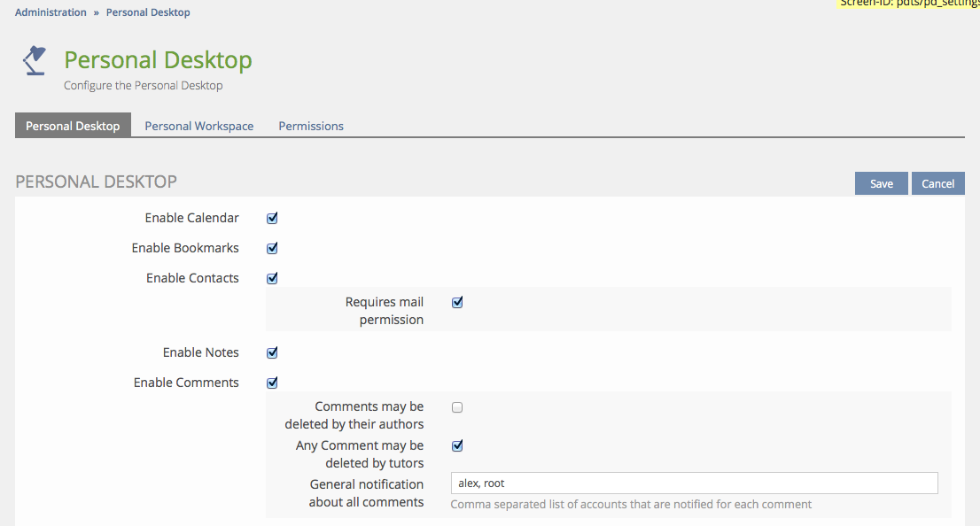This screenshot has width=980, height=526.
Task: Allow comments to be deleted by their authors
Action: point(457,407)
